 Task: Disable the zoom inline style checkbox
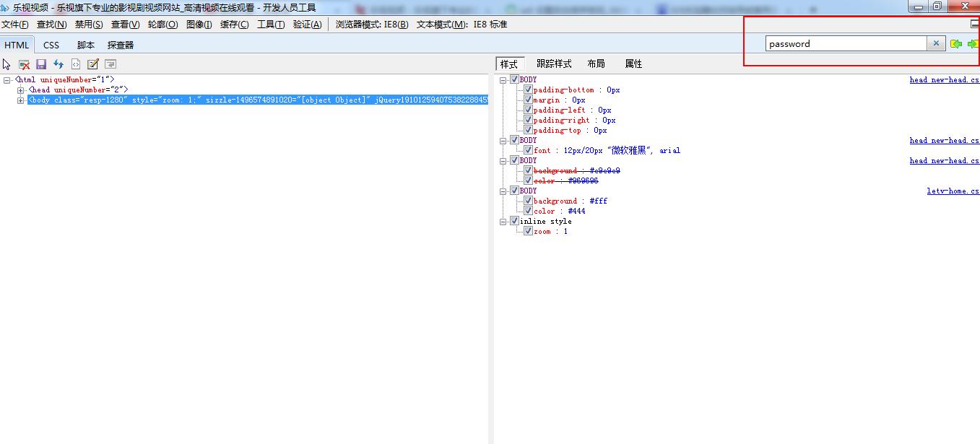[x=528, y=232]
